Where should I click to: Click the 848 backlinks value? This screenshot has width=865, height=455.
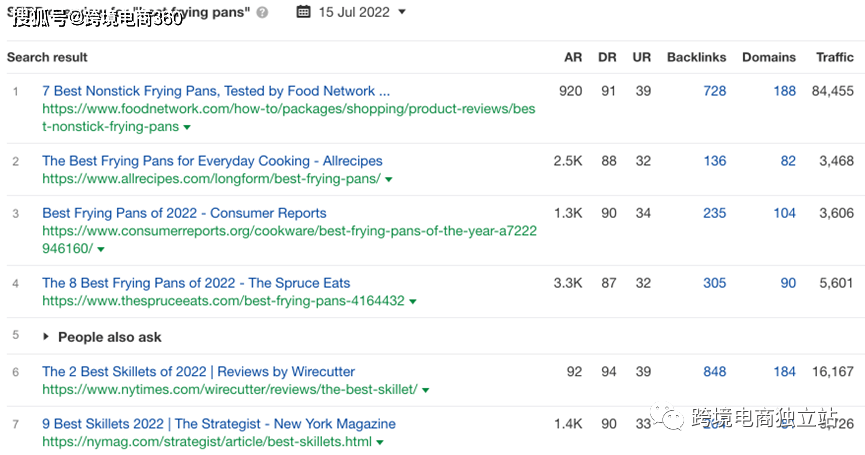pos(714,371)
